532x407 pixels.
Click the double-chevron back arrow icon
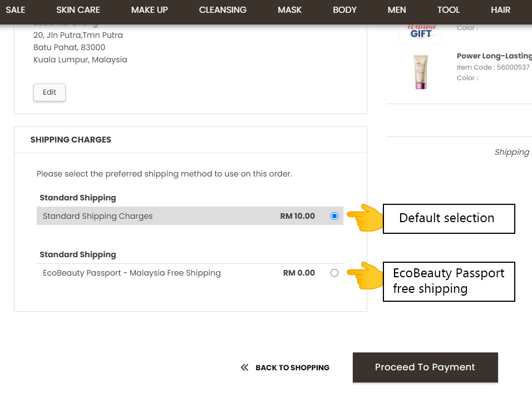pos(244,367)
